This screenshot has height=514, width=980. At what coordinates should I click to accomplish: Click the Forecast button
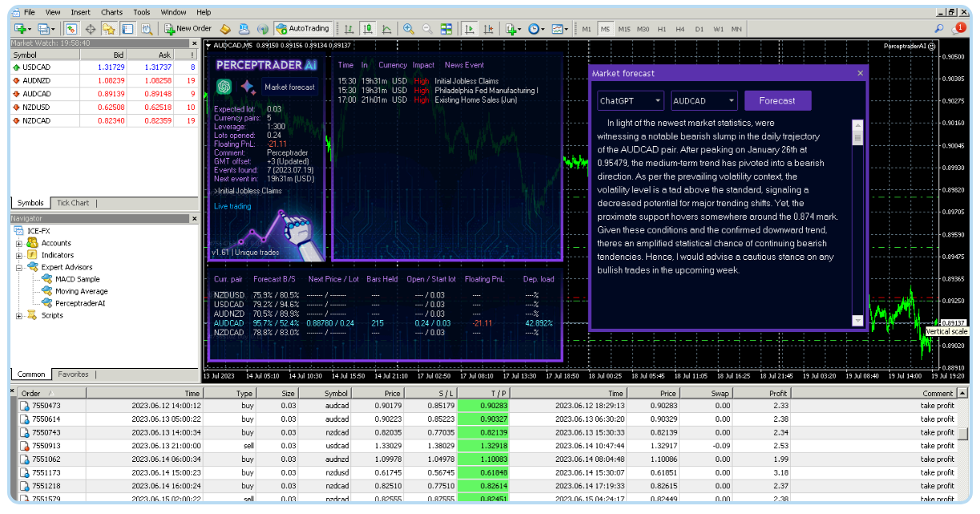click(x=777, y=101)
